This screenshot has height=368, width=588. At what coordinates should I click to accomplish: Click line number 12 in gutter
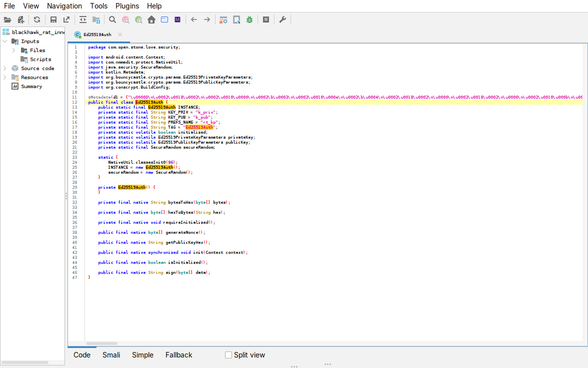75,102
